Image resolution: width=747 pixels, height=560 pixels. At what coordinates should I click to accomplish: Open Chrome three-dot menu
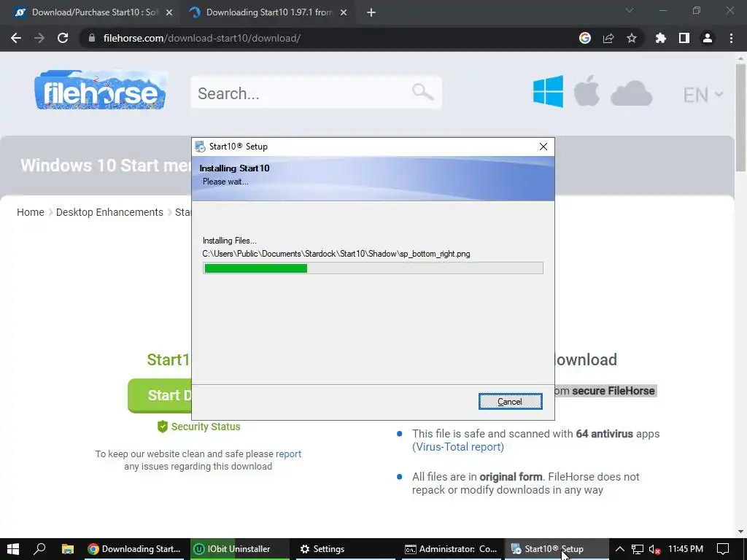(731, 38)
